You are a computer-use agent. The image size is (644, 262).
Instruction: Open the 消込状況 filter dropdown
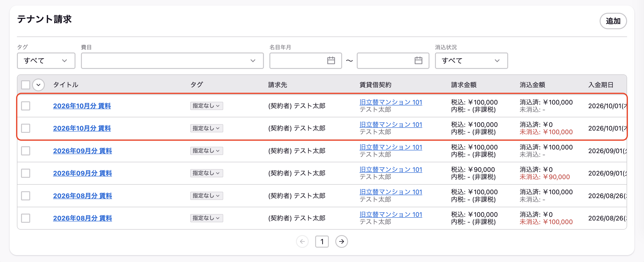(471, 60)
